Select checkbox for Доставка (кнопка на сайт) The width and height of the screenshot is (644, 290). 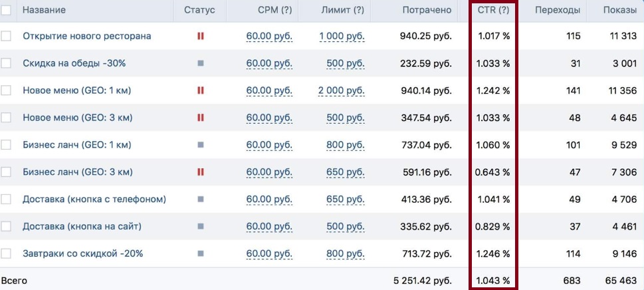click(x=6, y=227)
